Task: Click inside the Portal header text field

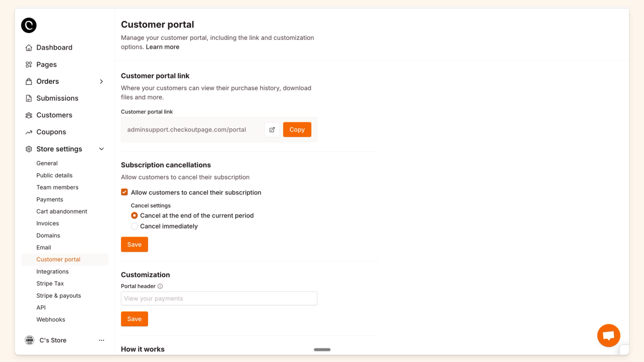Action: 219,298
